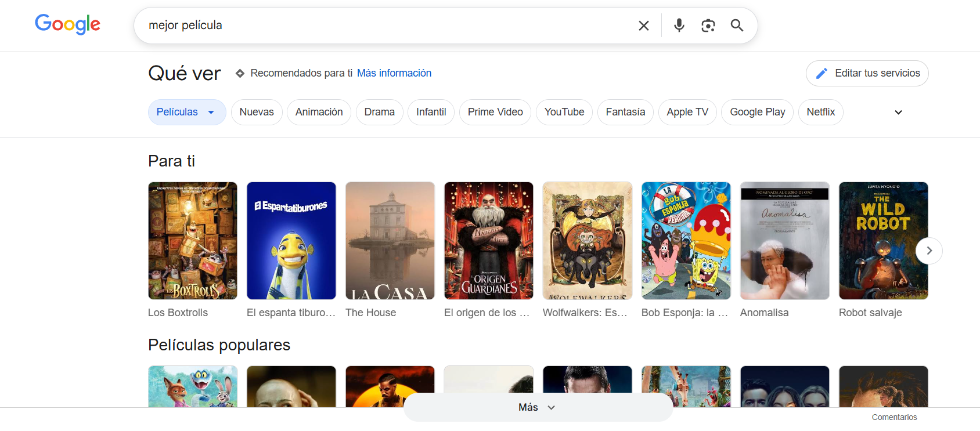The image size is (980, 431).
Task: Click the 'Anomalisa' title text
Action: pyautogui.click(x=764, y=313)
